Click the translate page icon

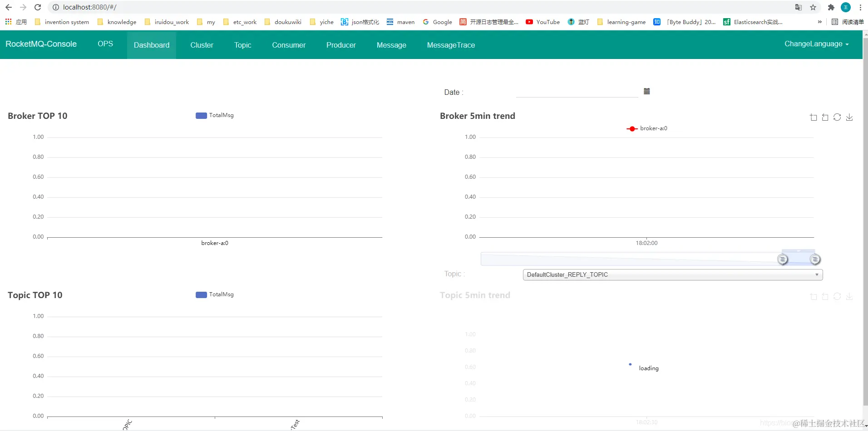799,7
